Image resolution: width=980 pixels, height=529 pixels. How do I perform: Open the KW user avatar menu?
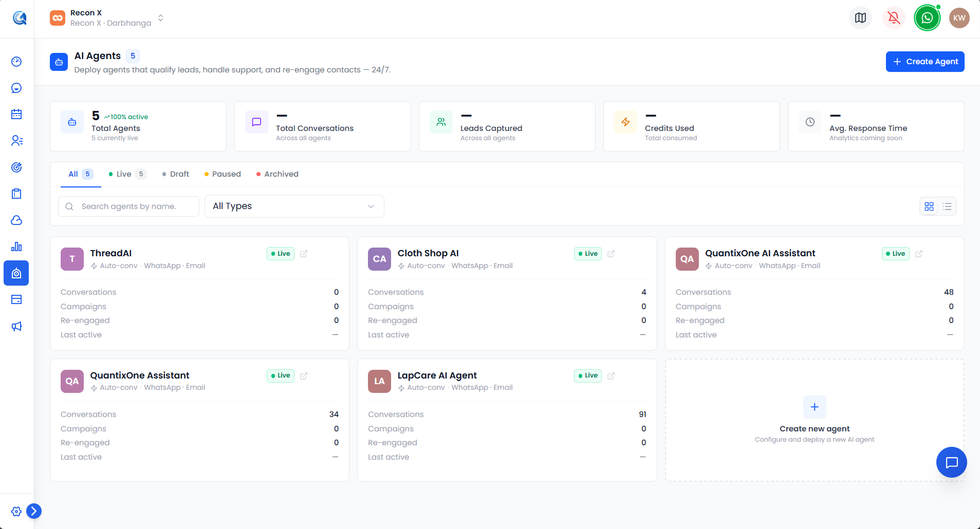959,18
